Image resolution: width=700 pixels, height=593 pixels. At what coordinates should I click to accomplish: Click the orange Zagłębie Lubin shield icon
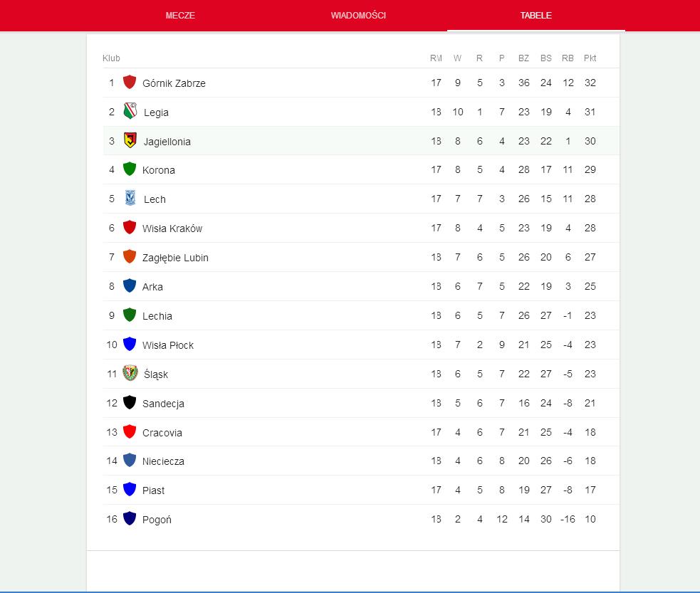tap(130, 257)
